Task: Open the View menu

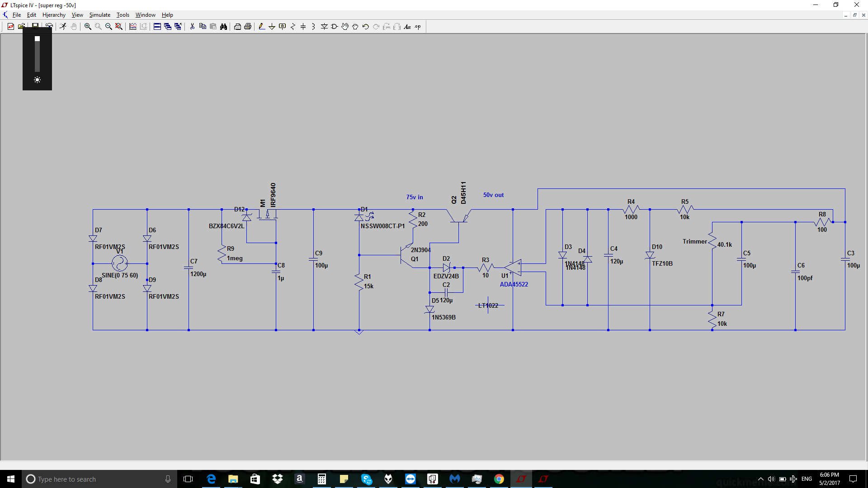Action: coord(77,15)
